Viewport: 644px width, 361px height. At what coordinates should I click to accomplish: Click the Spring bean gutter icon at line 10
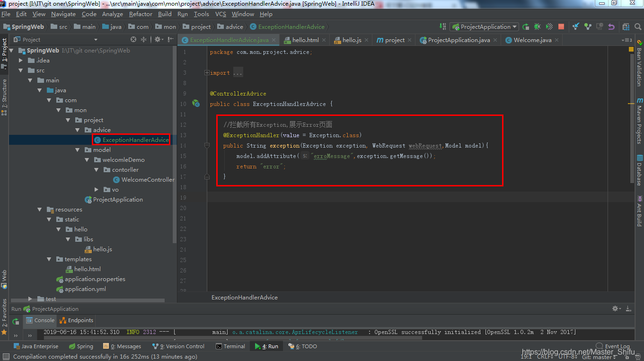click(x=196, y=104)
